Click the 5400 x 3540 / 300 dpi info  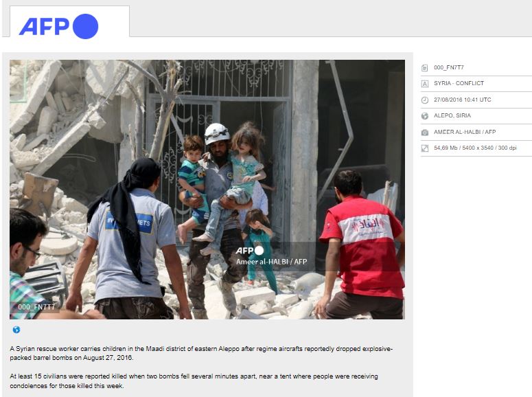tap(489, 148)
